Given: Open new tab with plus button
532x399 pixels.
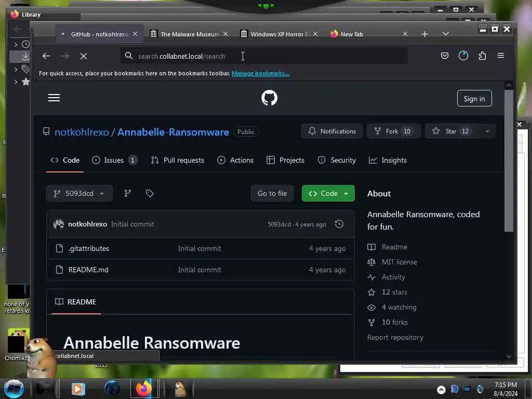Looking at the screenshot, I should coord(424,34).
